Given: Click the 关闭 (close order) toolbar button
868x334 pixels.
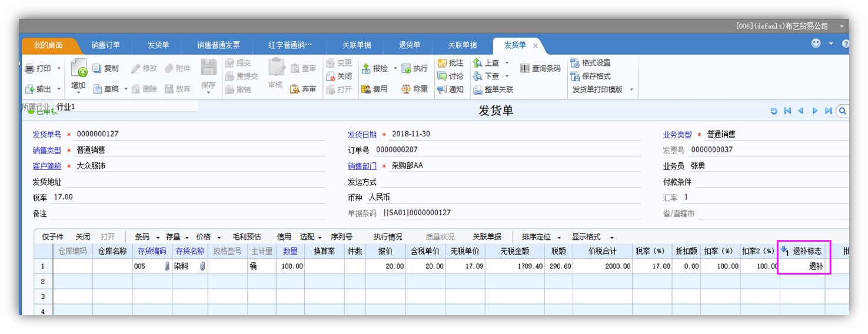Looking at the screenshot, I should point(338,76).
